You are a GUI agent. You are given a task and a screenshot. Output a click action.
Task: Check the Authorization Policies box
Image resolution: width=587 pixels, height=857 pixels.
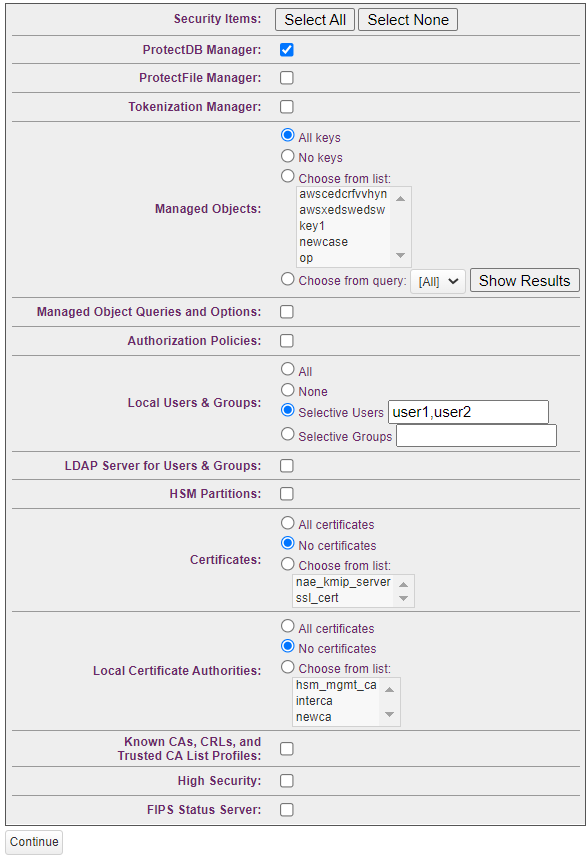pyautogui.click(x=286, y=340)
